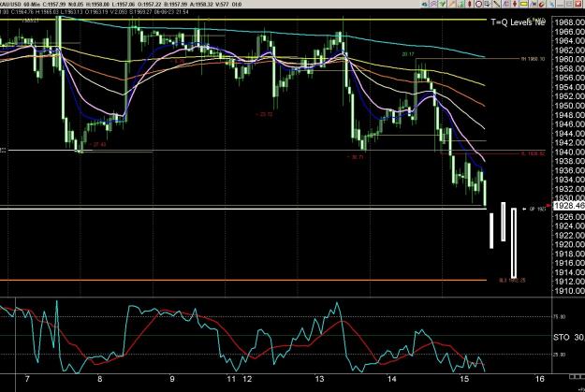Click the scroll icons at bottom-right corner

pos(576,377)
